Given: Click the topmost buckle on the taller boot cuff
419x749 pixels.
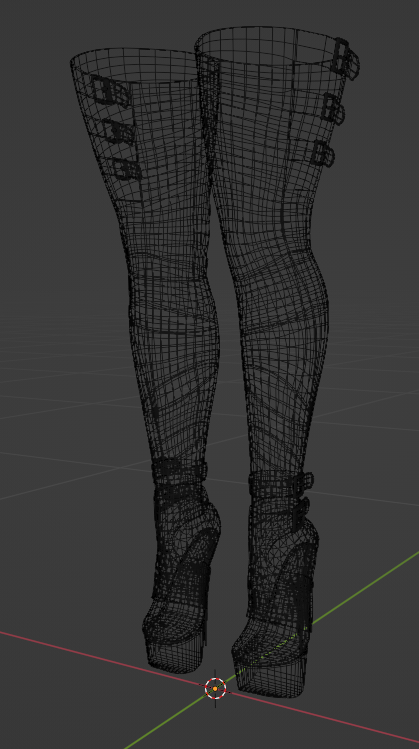Looking at the screenshot, I should point(345,59).
